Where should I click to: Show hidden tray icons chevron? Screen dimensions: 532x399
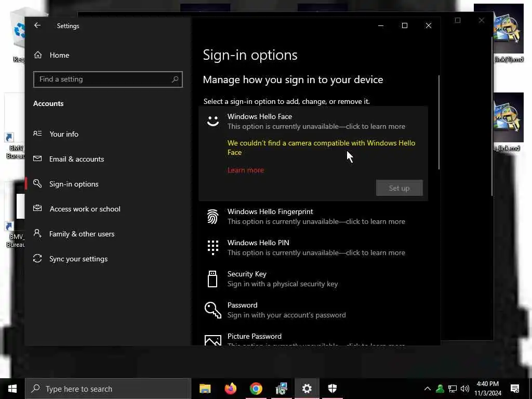point(428,389)
